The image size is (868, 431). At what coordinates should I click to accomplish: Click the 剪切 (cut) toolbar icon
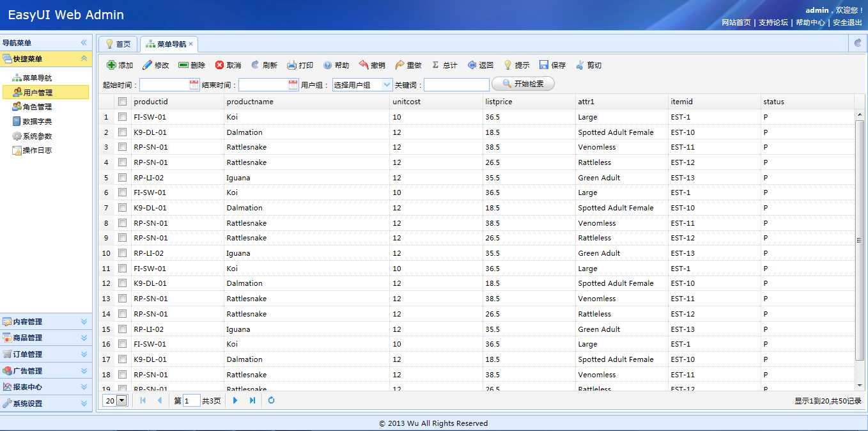pyautogui.click(x=580, y=65)
